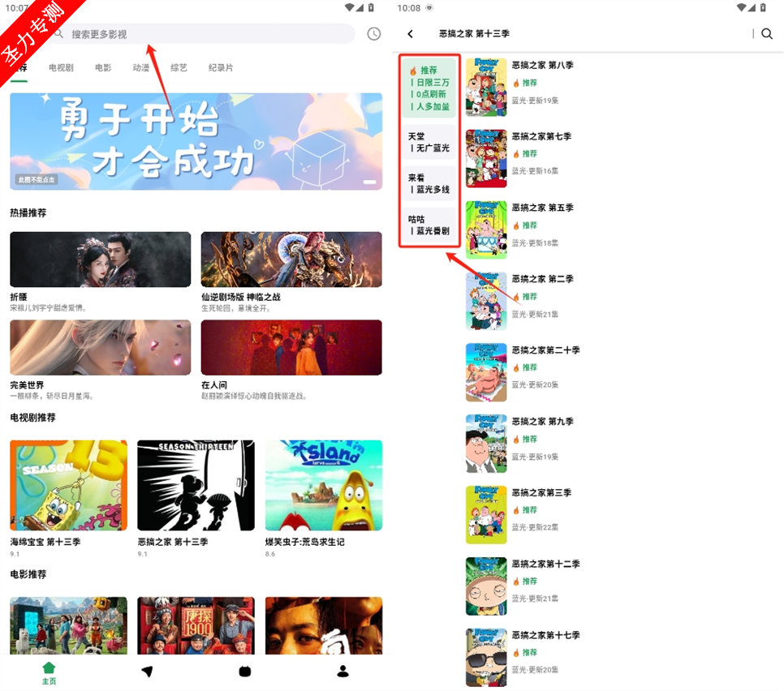Viewport: 784px width, 691px height.
Task: Select the 天堂 无广蓝光 source
Action: coord(429,142)
